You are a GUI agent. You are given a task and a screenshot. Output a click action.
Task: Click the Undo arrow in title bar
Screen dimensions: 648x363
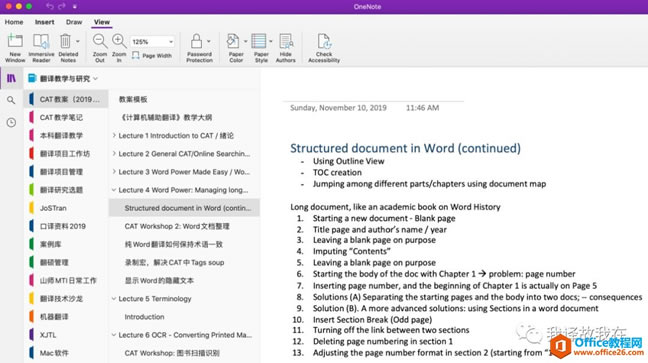pos(50,6)
